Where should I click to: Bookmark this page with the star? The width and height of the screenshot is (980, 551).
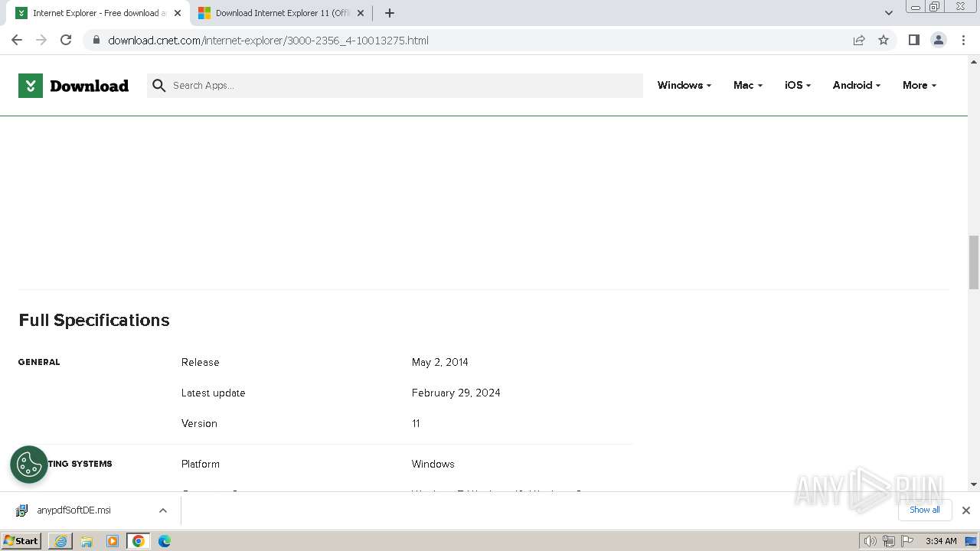884,40
